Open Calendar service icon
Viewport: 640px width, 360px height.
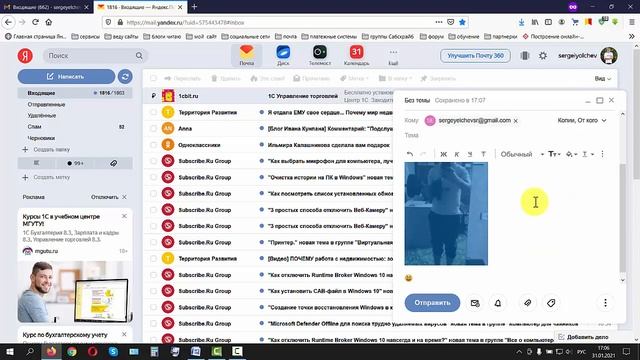click(356, 55)
